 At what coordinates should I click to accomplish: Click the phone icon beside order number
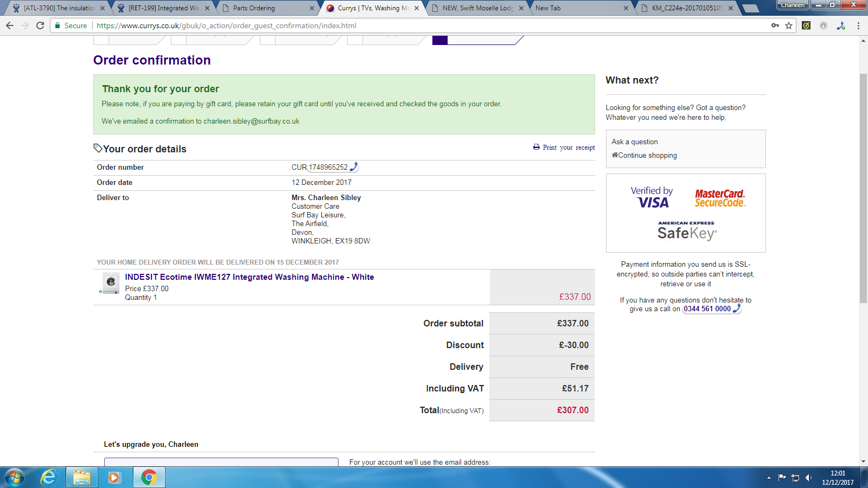[354, 167]
